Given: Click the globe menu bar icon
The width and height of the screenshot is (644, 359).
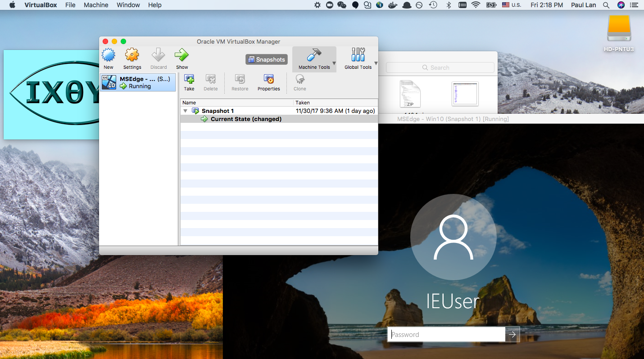Looking at the screenshot, I should tap(380, 5).
